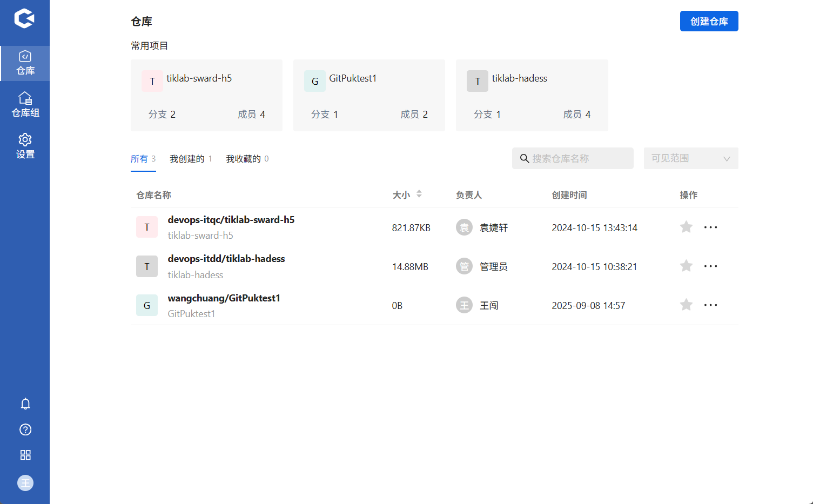Open more actions for devops-itqc/tiklab-sward-h5
The width and height of the screenshot is (813, 504).
(x=710, y=227)
